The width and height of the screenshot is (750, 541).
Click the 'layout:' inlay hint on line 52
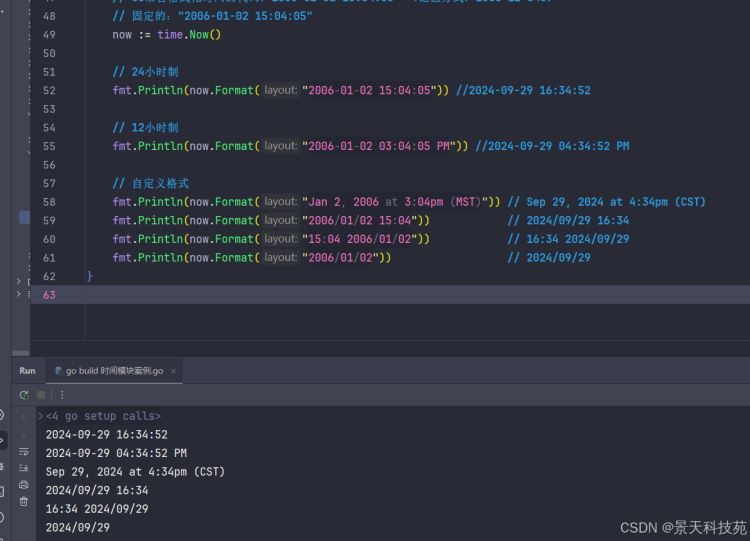281,90
